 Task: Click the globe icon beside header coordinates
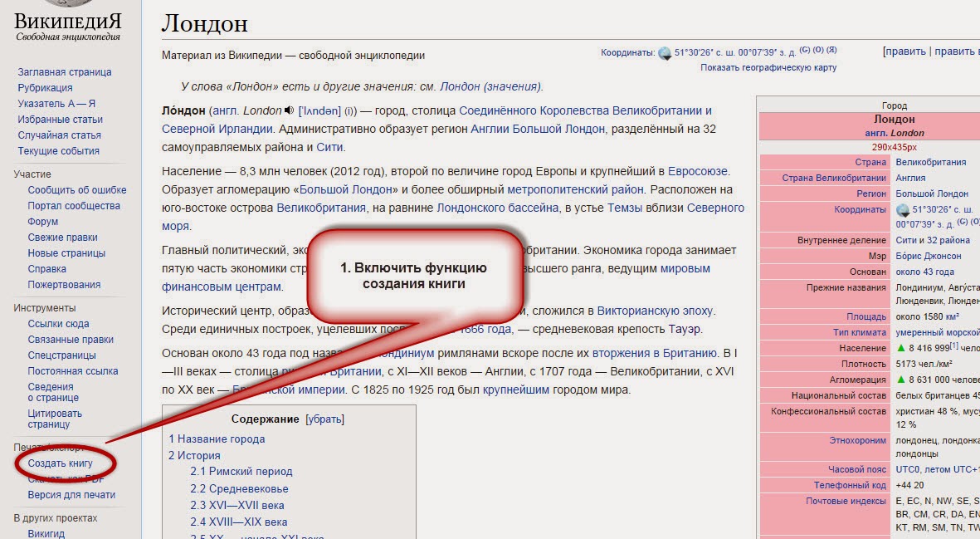[665, 53]
